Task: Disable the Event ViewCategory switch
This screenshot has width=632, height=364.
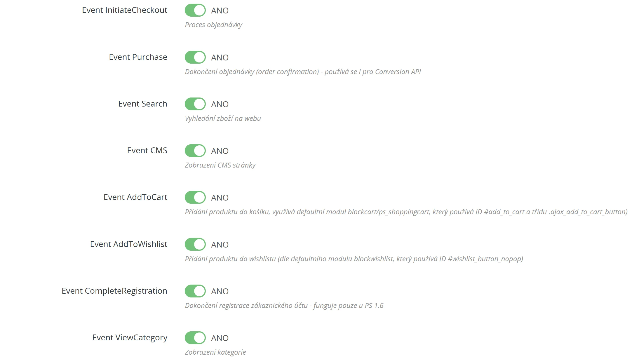Action: click(195, 338)
